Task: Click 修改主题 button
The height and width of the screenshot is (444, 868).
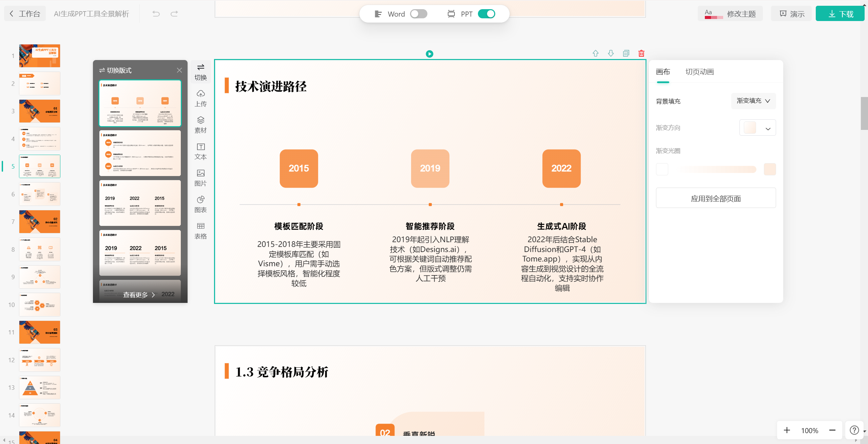Action: point(730,14)
